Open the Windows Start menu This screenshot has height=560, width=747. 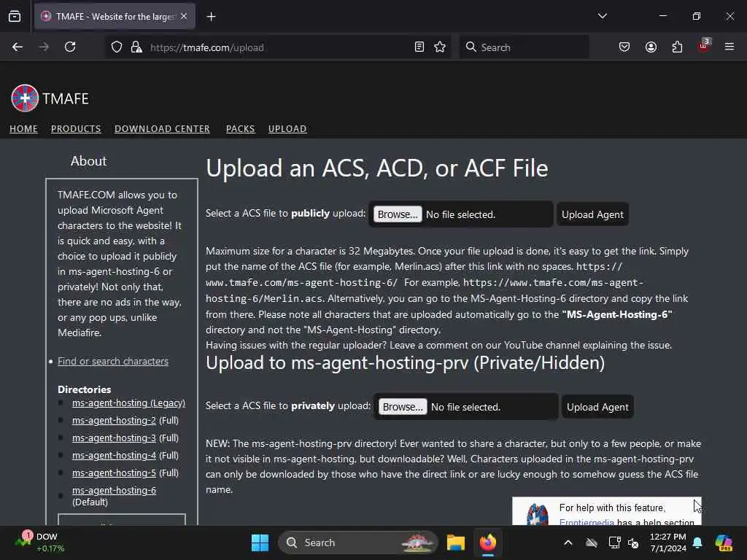point(260,542)
